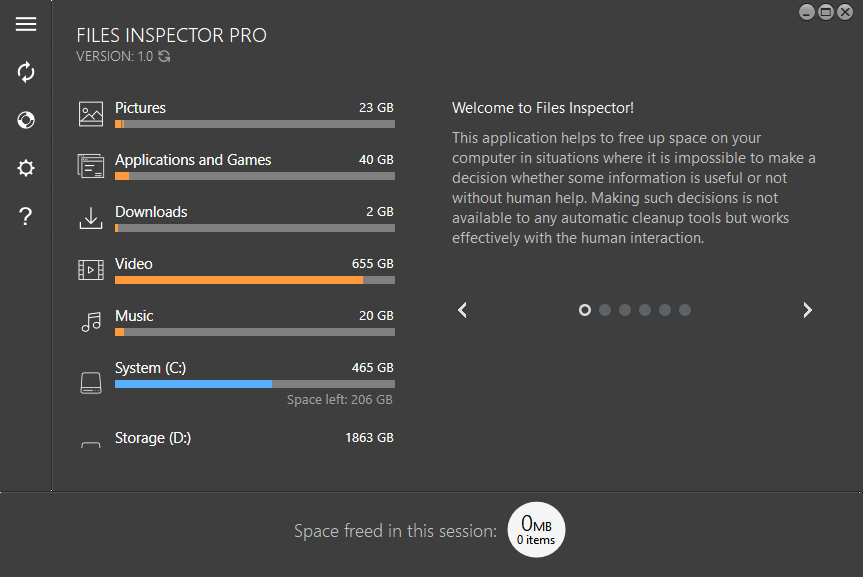Open the settings gear in sidebar

26,168
